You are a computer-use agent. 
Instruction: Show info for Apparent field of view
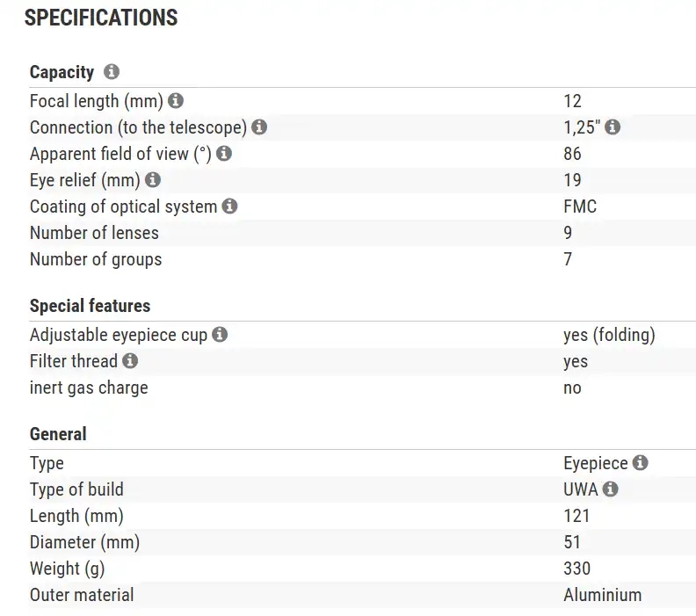(x=224, y=154)
